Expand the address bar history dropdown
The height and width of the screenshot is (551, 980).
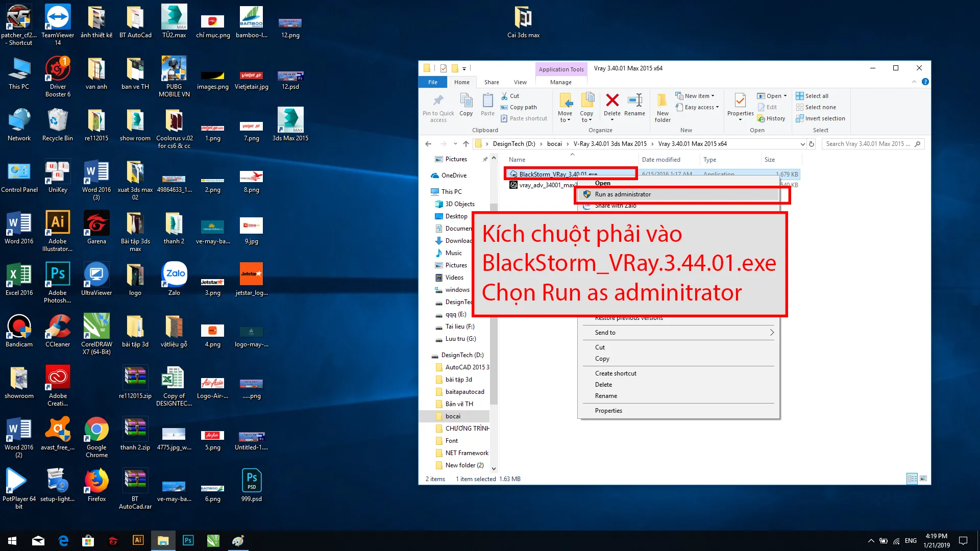802,144
